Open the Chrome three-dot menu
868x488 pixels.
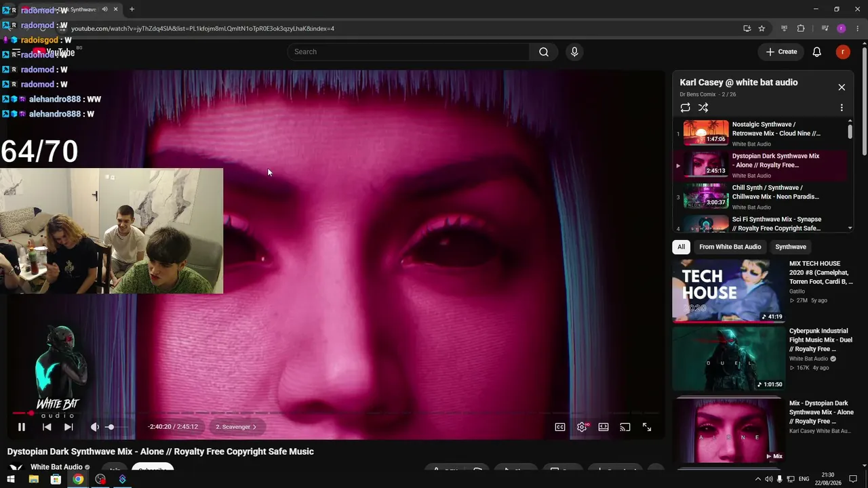[858, 28]
